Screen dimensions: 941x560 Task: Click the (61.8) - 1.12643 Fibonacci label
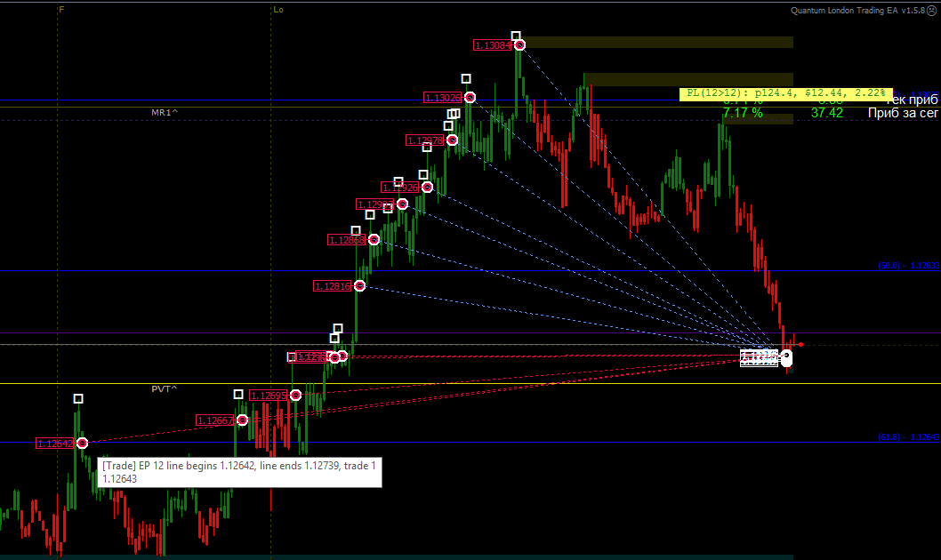909,437
